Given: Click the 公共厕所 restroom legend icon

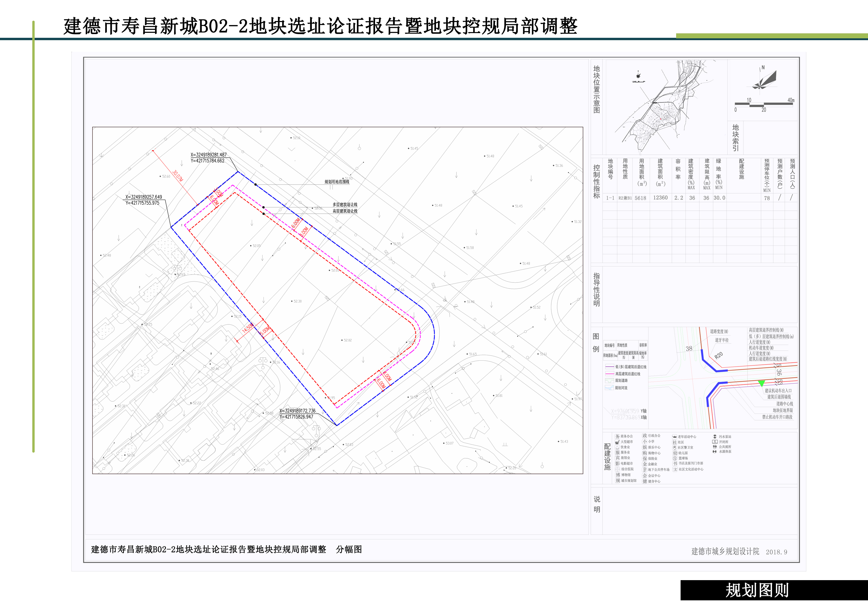Looking at the screenshot, I should point(714,447).
